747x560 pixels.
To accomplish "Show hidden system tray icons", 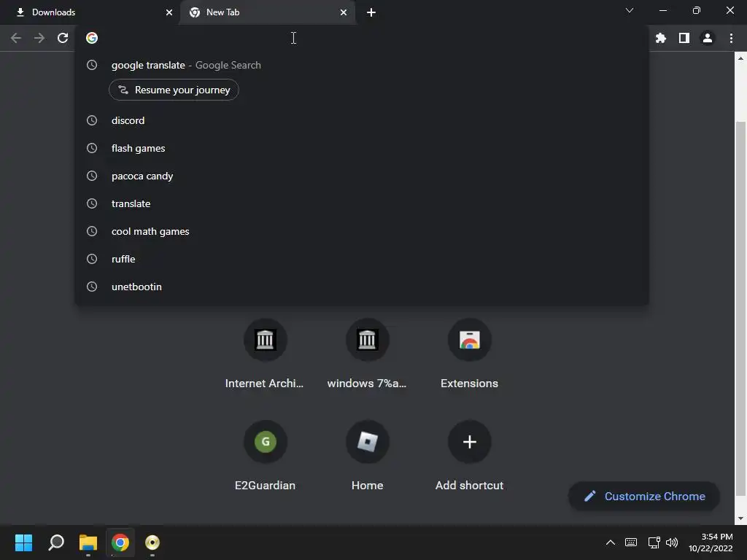I will pyautogui.click(x=611, y=542).
